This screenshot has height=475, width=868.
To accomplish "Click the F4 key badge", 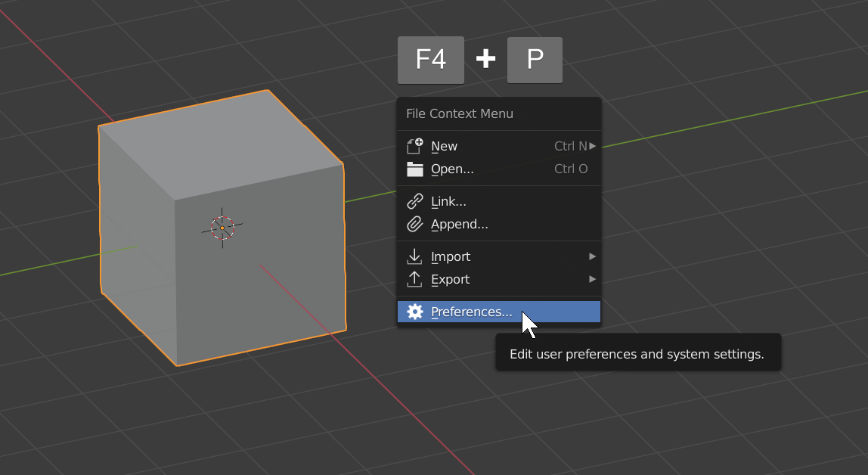I will [431, 60].
